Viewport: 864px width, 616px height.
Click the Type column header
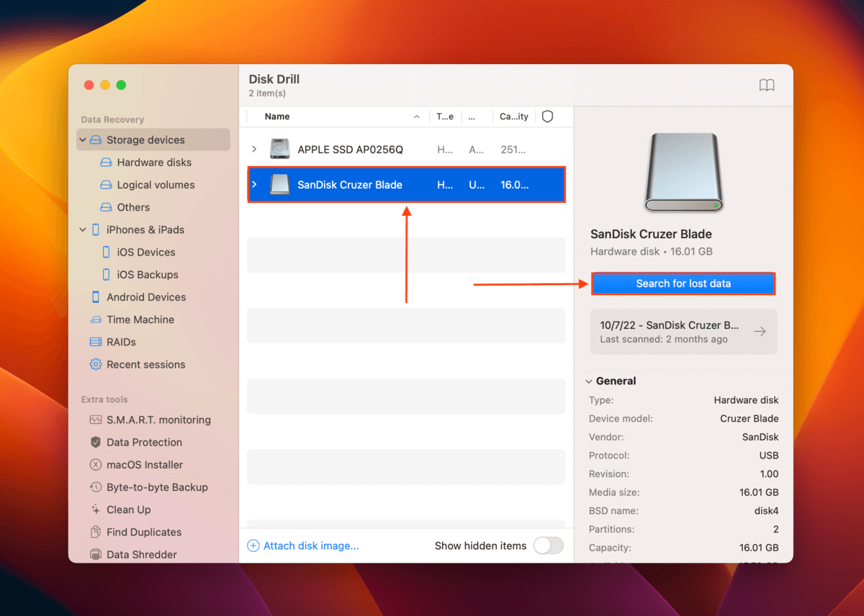tap(446, 117)
